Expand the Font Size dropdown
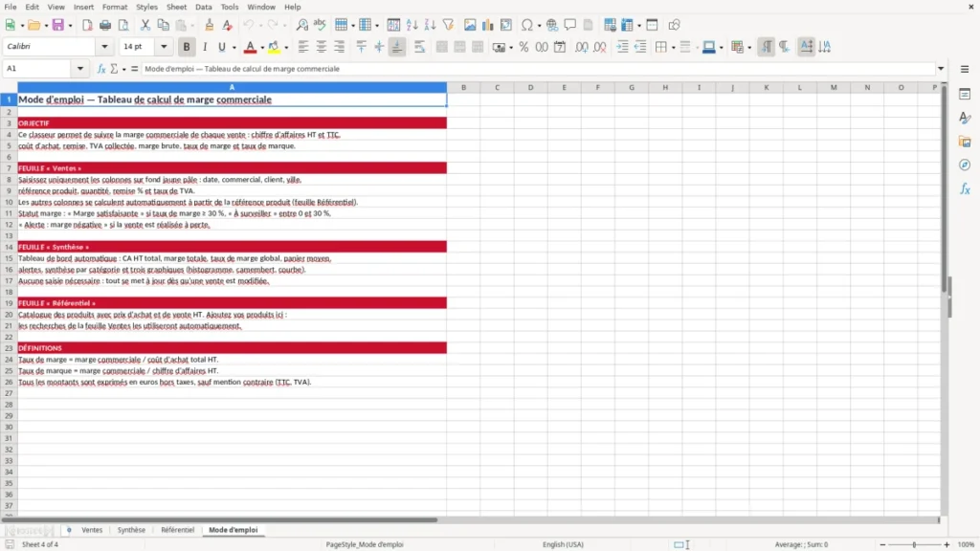The height and width of the screenshot is (551, 980). pyautogui.click(x=164, y=46)
